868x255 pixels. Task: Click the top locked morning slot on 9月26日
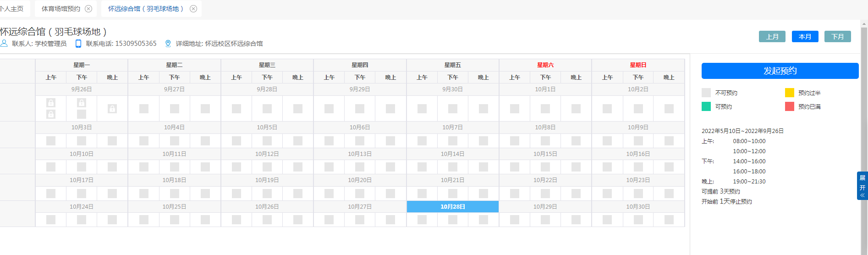point(51,103)
